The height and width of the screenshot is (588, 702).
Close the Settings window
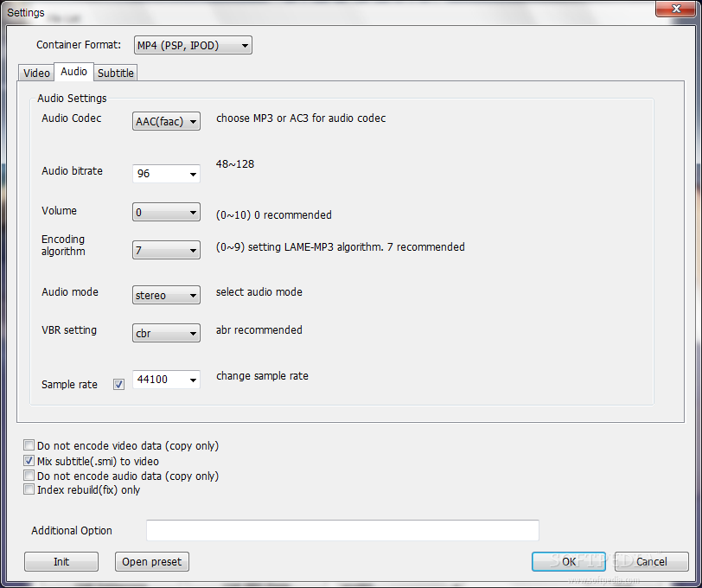(676, 9)
